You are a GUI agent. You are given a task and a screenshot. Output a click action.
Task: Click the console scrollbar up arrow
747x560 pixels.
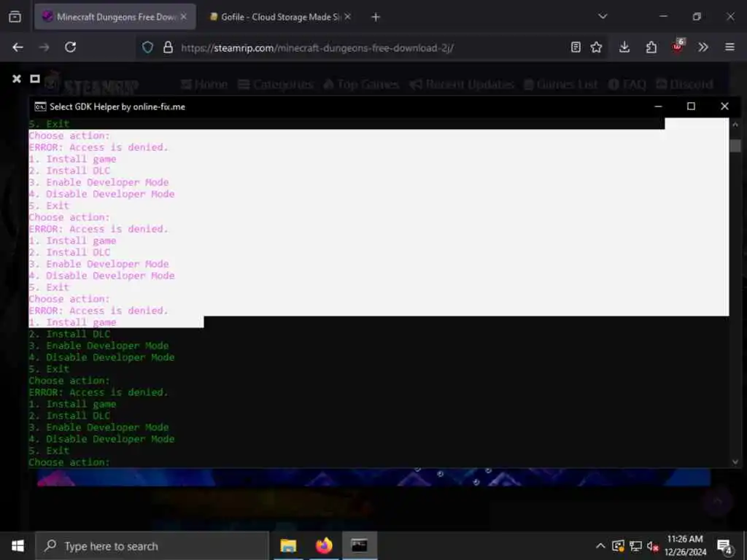coord(735,124)
